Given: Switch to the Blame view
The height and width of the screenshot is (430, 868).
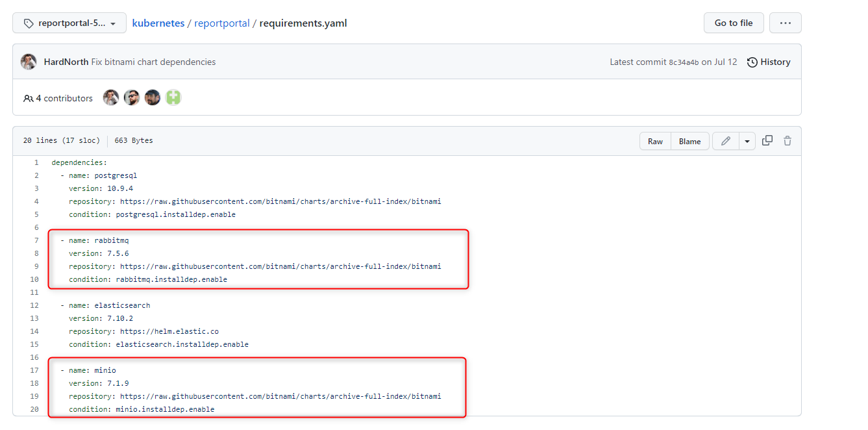Looking at the screenshot, I should coord(689,140).
